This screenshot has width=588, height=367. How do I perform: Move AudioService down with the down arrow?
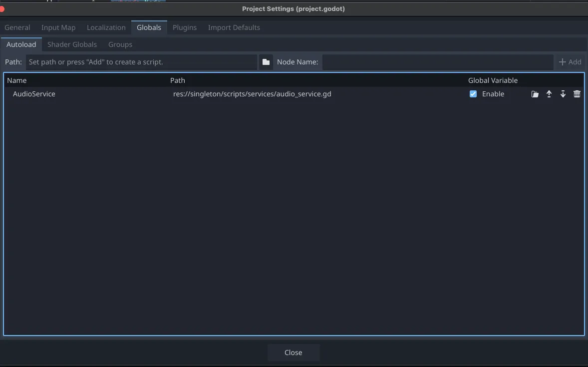point(563,94)
